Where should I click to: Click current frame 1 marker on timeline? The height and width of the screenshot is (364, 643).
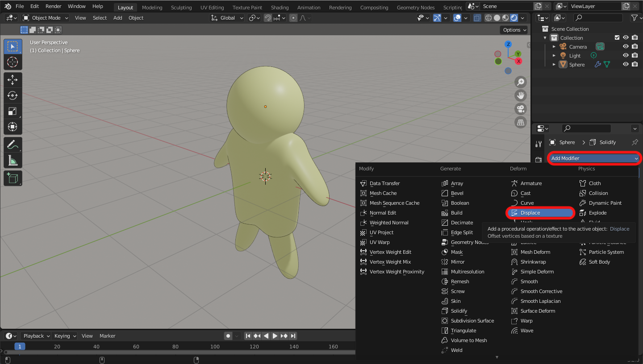[x=20, y=347]
